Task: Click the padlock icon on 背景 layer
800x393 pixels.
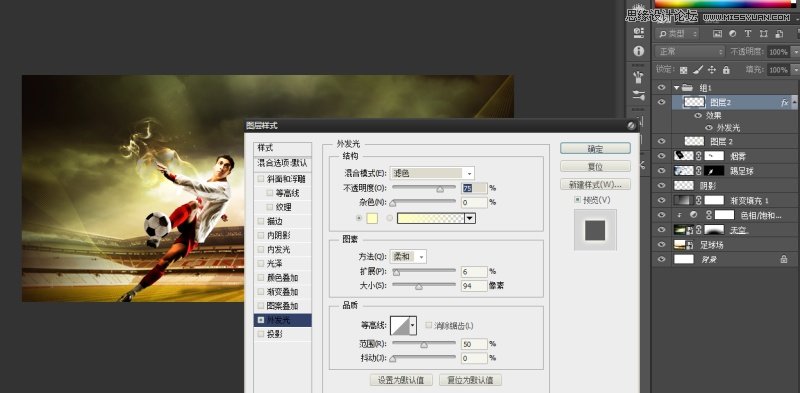Action: [x=783, y=259]
